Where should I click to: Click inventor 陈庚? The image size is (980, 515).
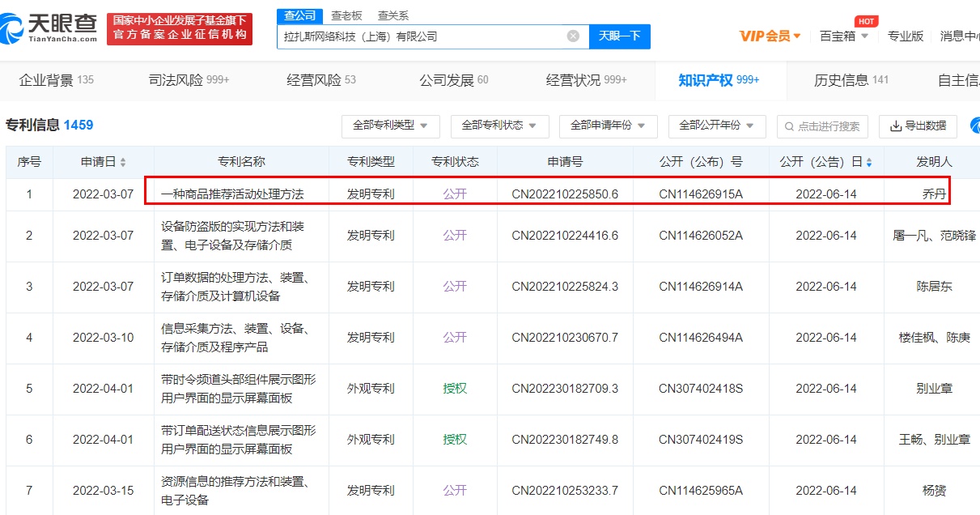pyautogui.click(x=958, y=338)
